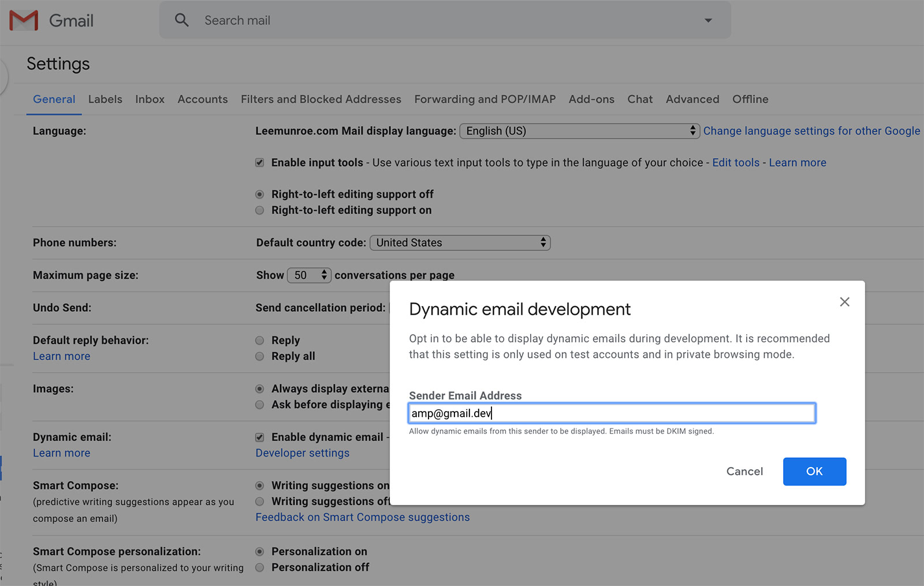Click Cancel in the dialog

[x=744, y=472]
